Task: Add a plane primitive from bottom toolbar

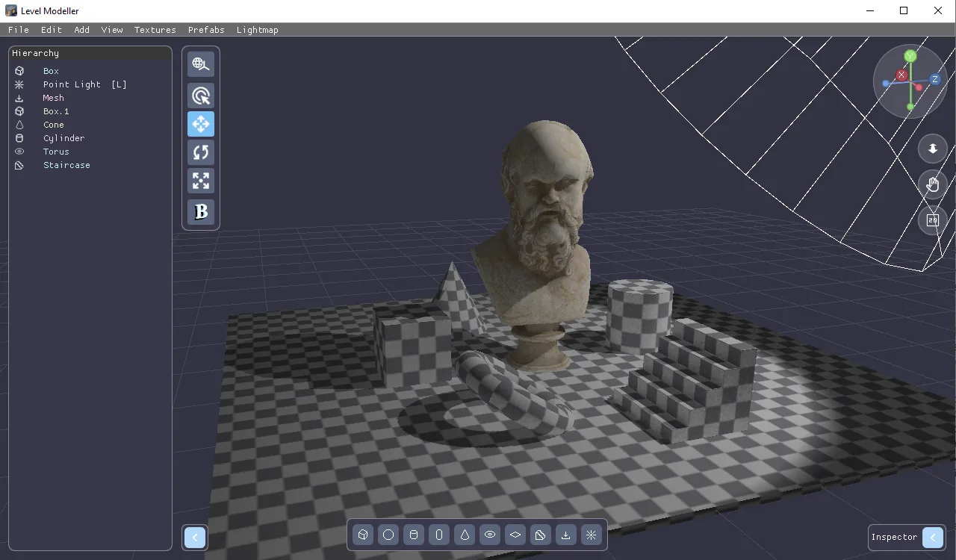Action: coord(515,535)
